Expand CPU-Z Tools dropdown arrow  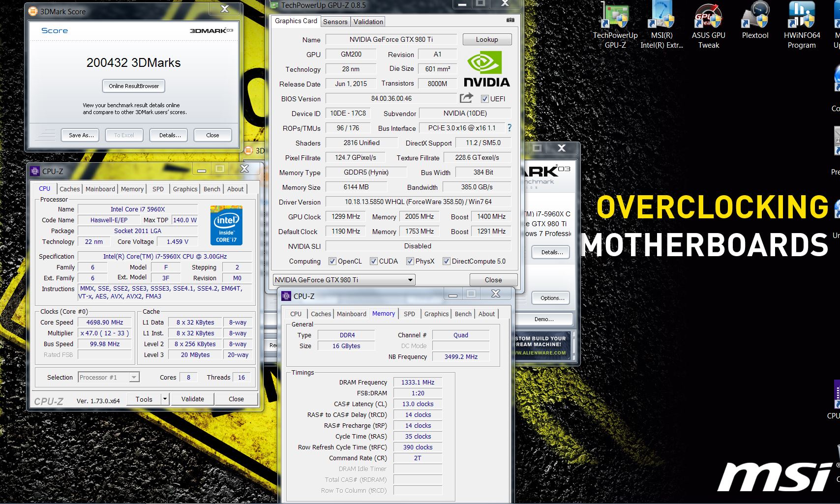tap(165, 399)
